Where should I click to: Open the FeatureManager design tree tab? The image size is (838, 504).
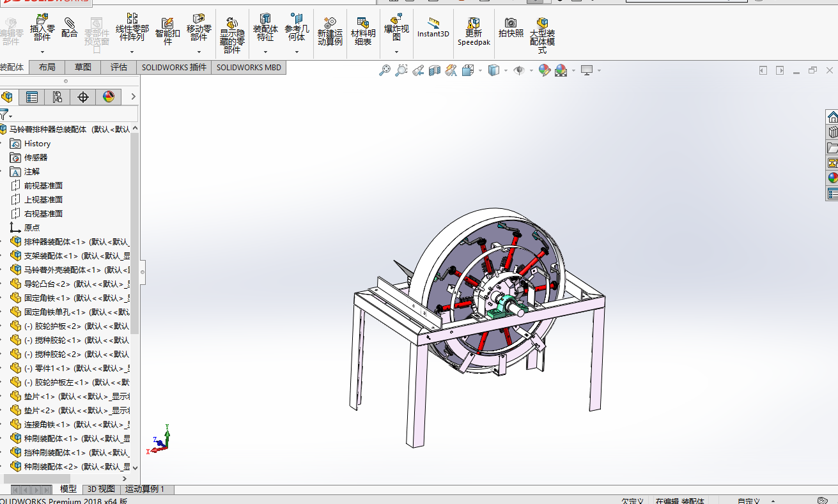(7, 97)
